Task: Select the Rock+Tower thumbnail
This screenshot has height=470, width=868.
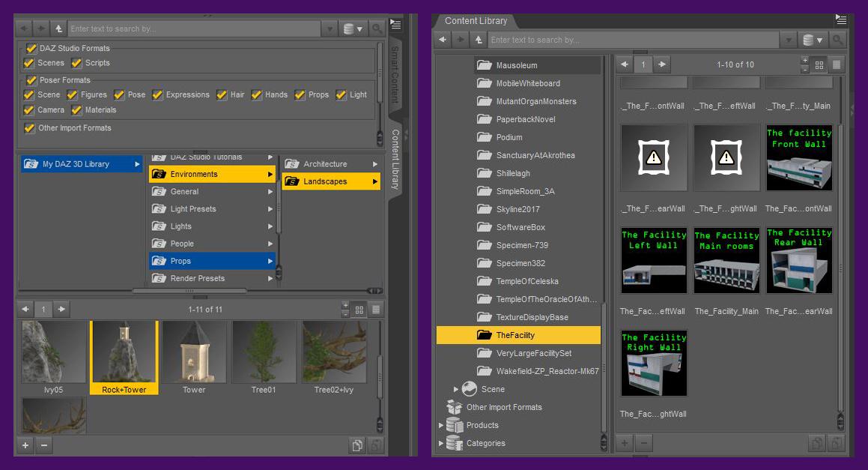Action: (x=124, y=358)
